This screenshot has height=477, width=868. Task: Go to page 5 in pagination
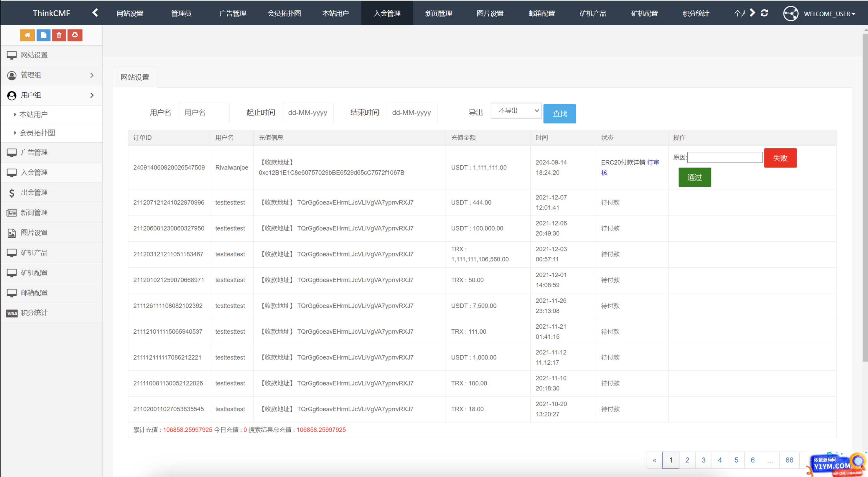coord(736,460)
